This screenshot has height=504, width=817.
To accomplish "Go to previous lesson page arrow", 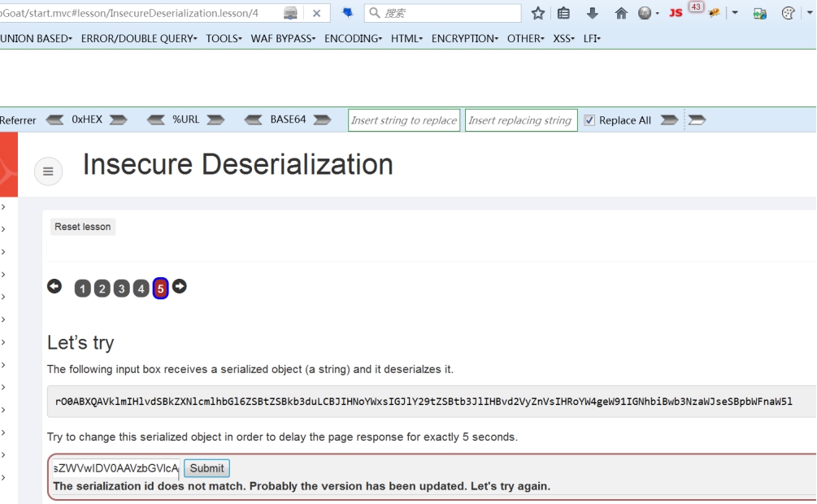I will point(54,286).
